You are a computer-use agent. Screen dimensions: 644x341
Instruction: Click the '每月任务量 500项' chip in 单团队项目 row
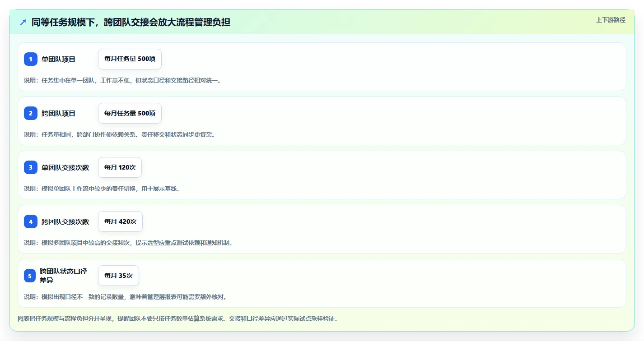click(x=130, y=59)
